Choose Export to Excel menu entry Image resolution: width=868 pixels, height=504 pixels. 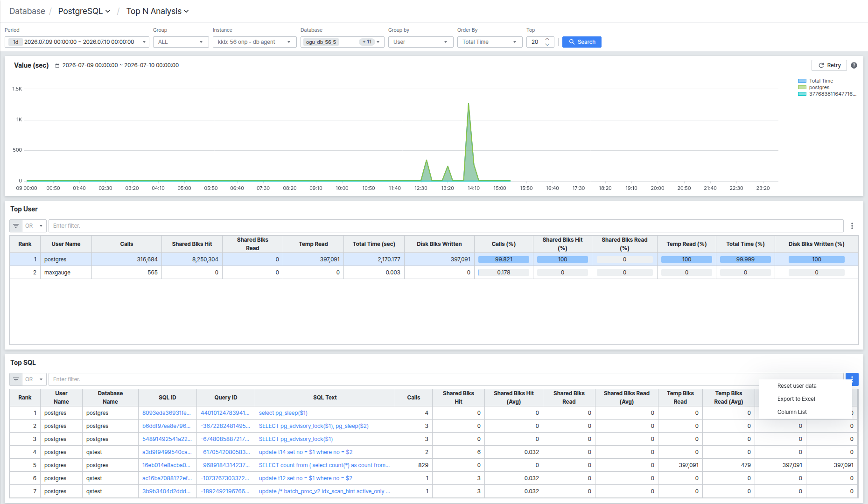pos(796,399)
